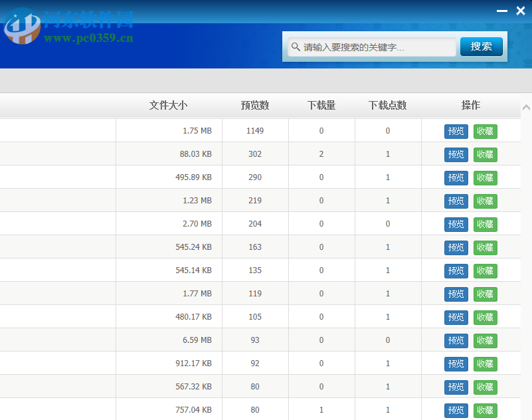Click the 下载量 column heading
532x420 pixels.
coord(321,105)
